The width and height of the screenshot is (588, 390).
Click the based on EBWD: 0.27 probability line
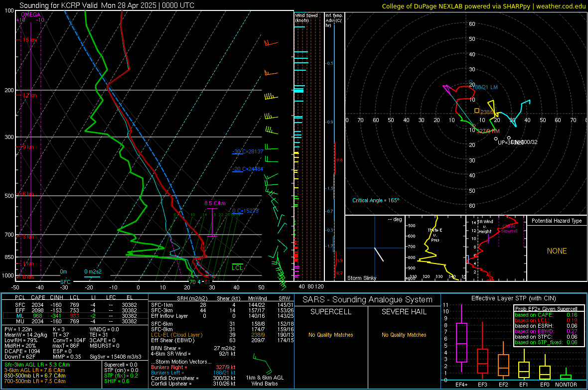click(546, 331)
